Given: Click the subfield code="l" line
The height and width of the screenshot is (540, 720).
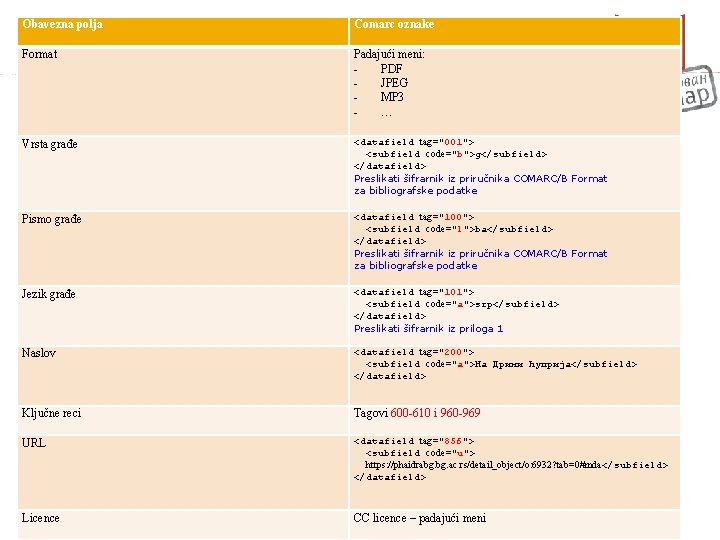Looking at the screenshot, I should [459, 229].
